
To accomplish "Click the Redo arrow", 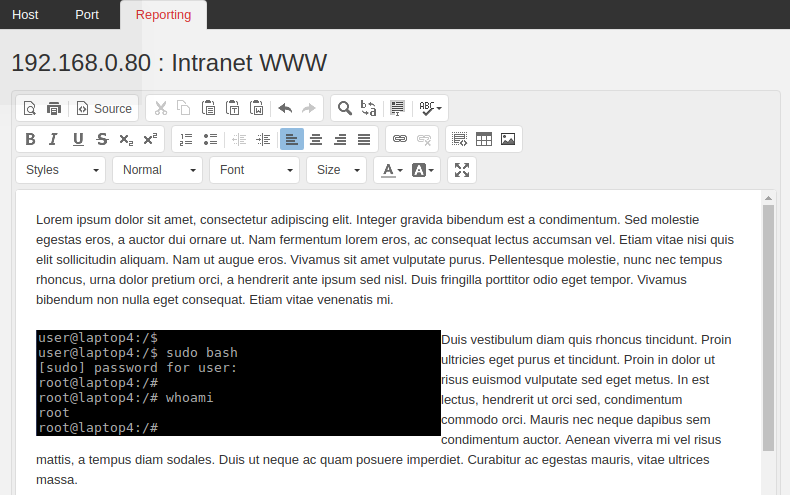I will pos(309,108).
